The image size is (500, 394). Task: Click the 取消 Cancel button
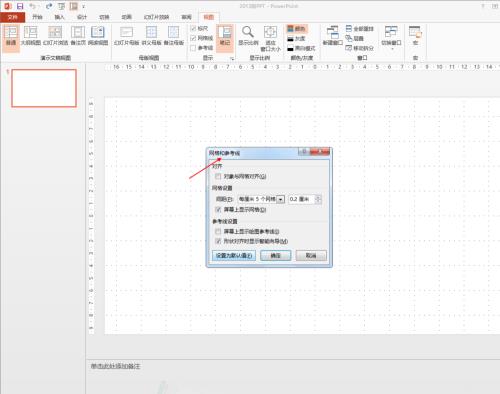pos(311,256)
